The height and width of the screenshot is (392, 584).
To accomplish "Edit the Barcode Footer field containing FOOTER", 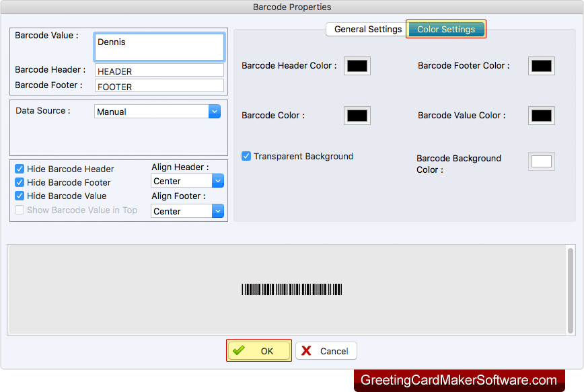I will [159, 86].
